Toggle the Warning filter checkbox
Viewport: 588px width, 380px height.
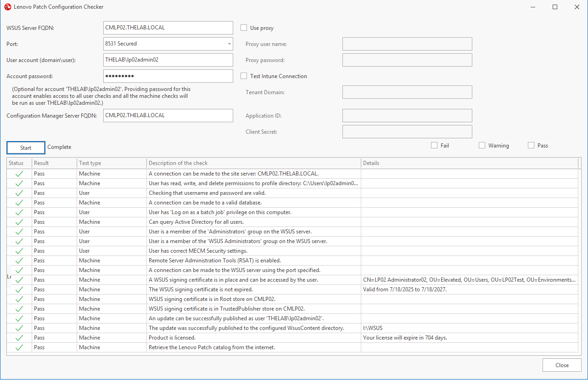pyautogui.click(x=482, y=146)
